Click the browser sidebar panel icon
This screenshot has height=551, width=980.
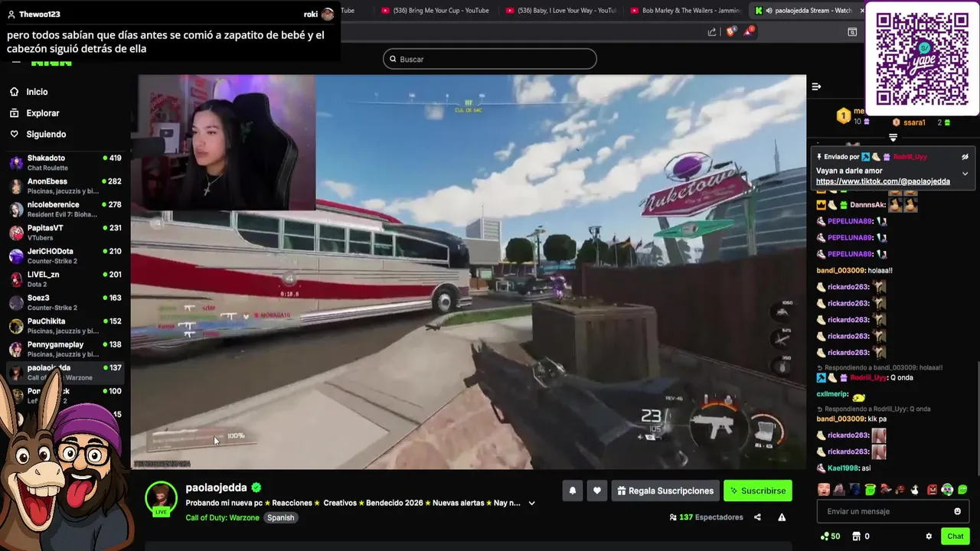[852, 31]
